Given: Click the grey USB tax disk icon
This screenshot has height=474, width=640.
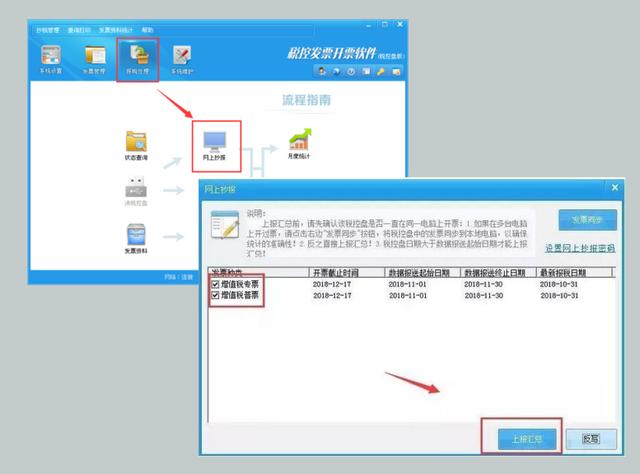Looking at the screenshot, I should 136,191.
